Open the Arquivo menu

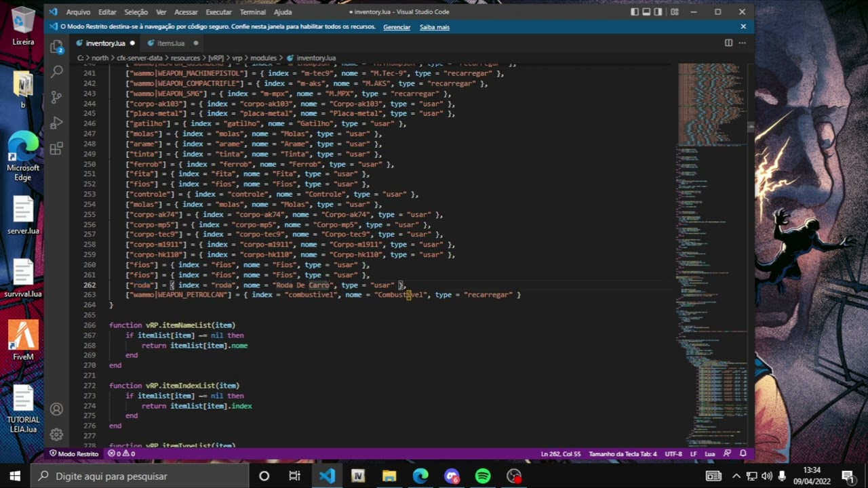tap(78, 12)
